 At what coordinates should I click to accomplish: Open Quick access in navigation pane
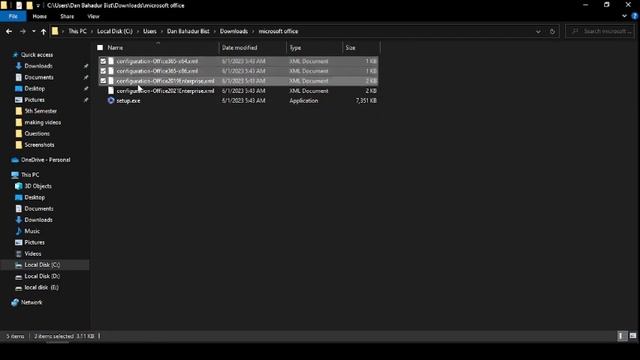(x=37, y=55)
